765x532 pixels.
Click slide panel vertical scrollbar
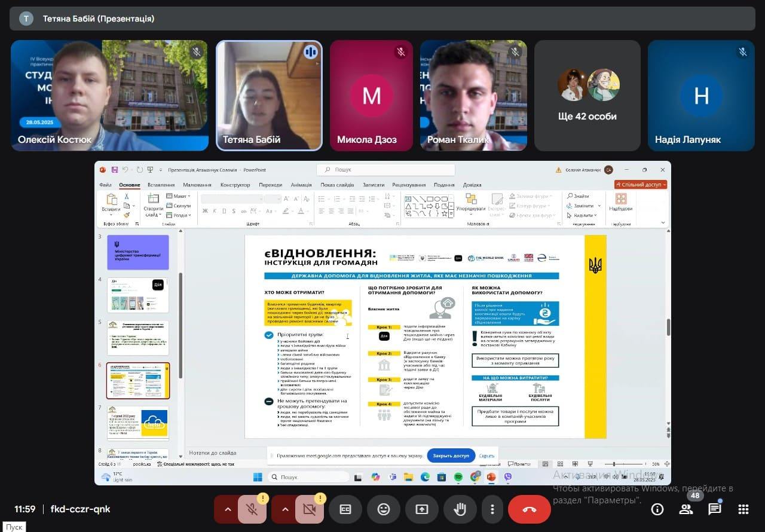180,326
